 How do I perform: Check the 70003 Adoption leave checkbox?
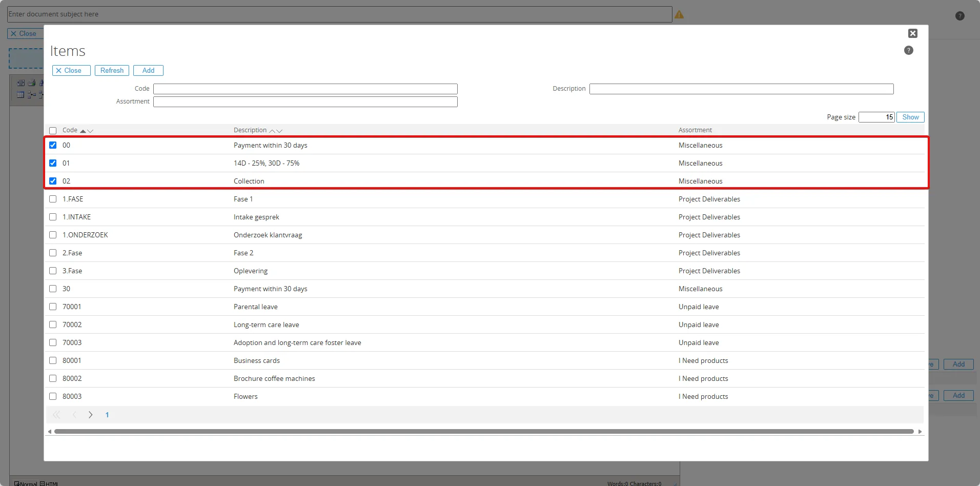click(53, 342)
